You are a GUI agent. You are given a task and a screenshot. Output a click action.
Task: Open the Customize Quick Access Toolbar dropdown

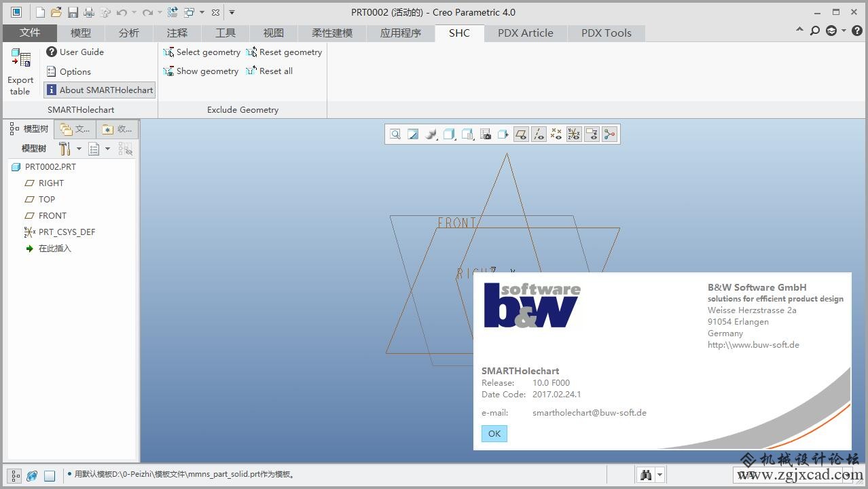(x=232, y=12)
